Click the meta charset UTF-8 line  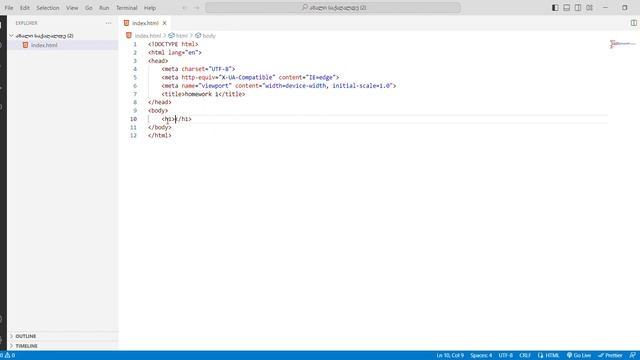pos(198,69)
